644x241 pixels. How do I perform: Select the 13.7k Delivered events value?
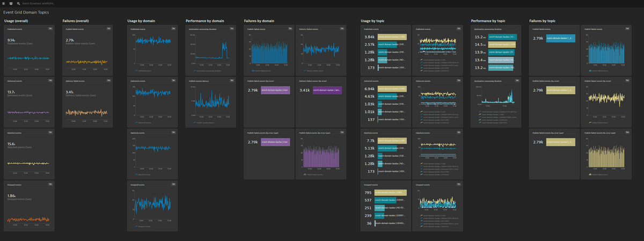point(11,92)
